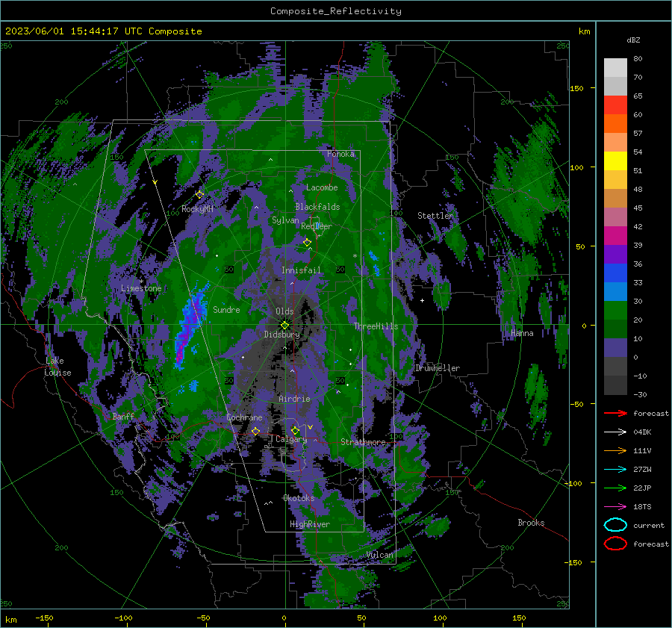Click the Sundre label
The height and width of the screenshot is (628, 672).
point(226,309)
